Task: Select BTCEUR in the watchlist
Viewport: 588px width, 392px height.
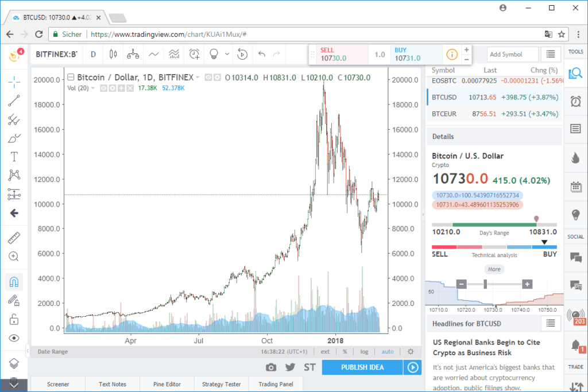Action: 495,114
